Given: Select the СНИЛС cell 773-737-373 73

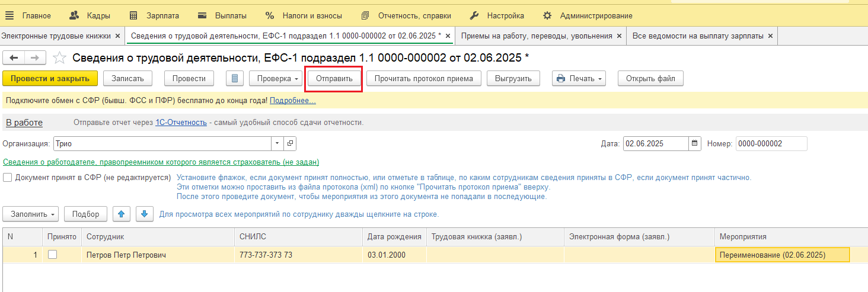Looking at the screenshot, I should (298, 255).
